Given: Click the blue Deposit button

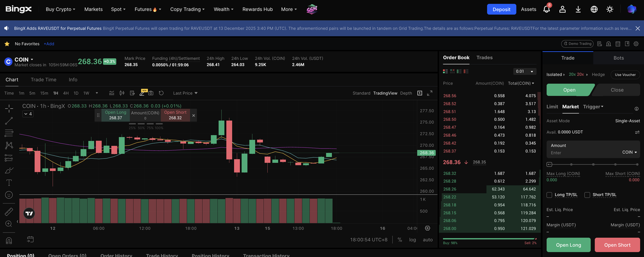Looking at the screenshot, I should pos(501,9).
